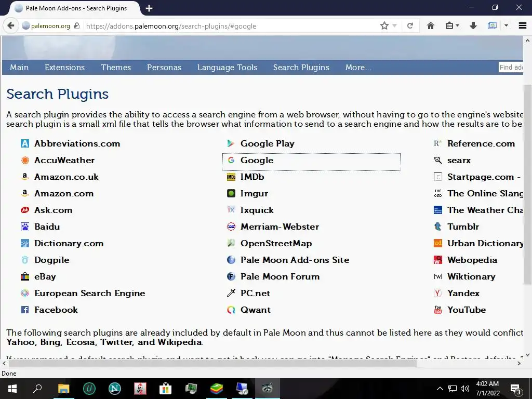Open the bookmarks list toolbar icon
This screenshot has height=399, width=532.
449,26
